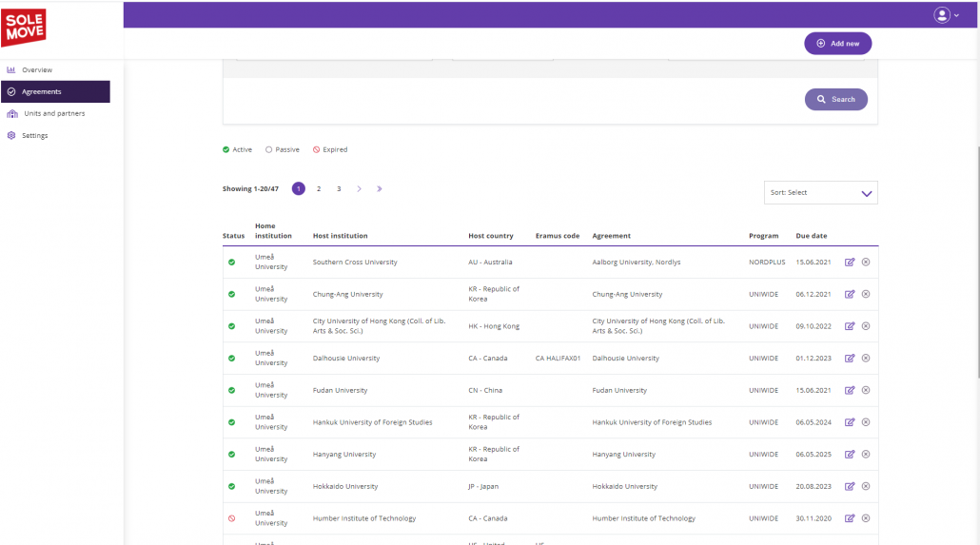Click CN - China host country cell

(485, 390)
